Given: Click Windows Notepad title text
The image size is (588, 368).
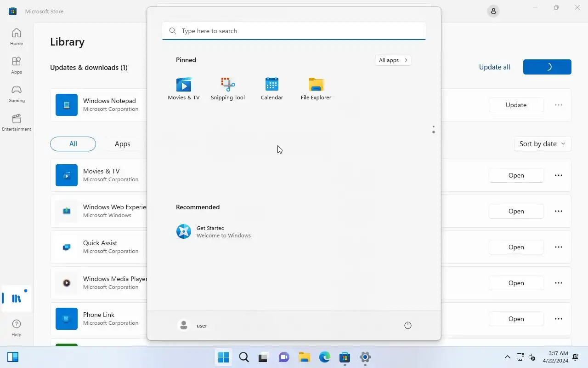Looking at the screenshot, I should coord(109,101).
